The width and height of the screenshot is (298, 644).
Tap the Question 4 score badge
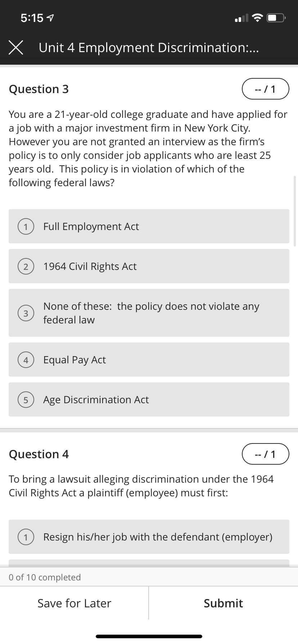266,454
